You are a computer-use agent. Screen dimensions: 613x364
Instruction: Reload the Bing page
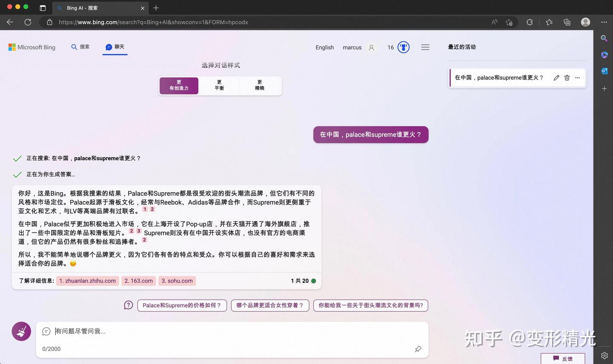pyautogui.click(x=28, y=22)
